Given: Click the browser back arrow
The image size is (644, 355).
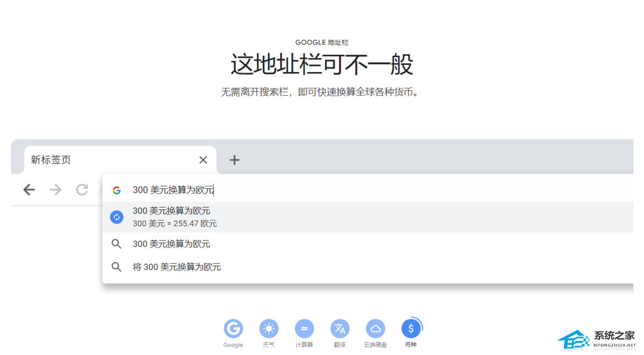Looking at the screenshot, I should [29, 190].
